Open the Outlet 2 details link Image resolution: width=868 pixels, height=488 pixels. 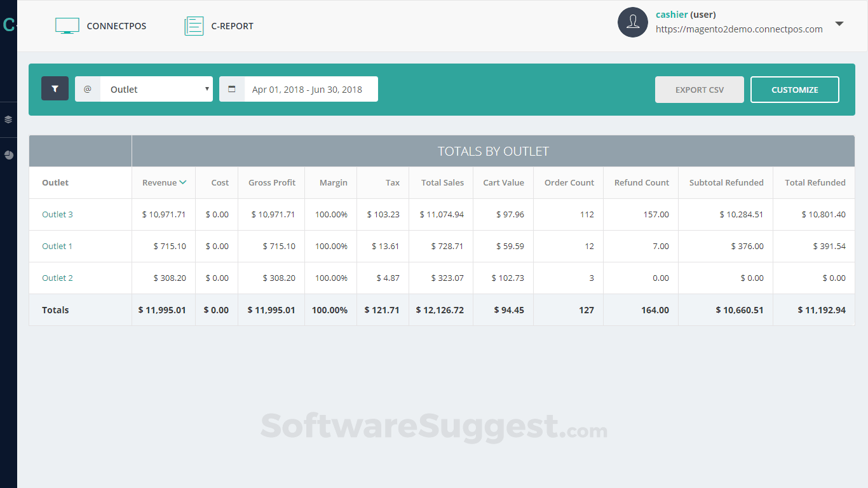tap(57, 278)
